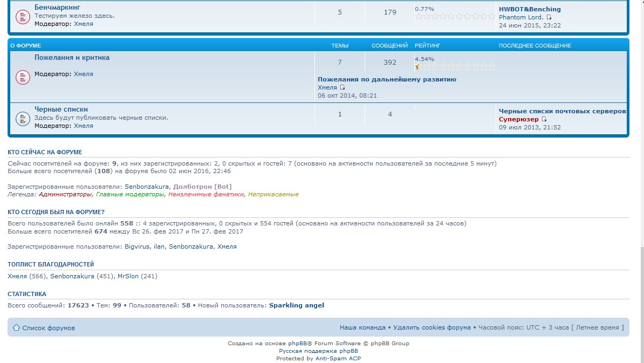Open latest post icon after Phantom Lord.
The image size is (644, 363).
[549, 17]
